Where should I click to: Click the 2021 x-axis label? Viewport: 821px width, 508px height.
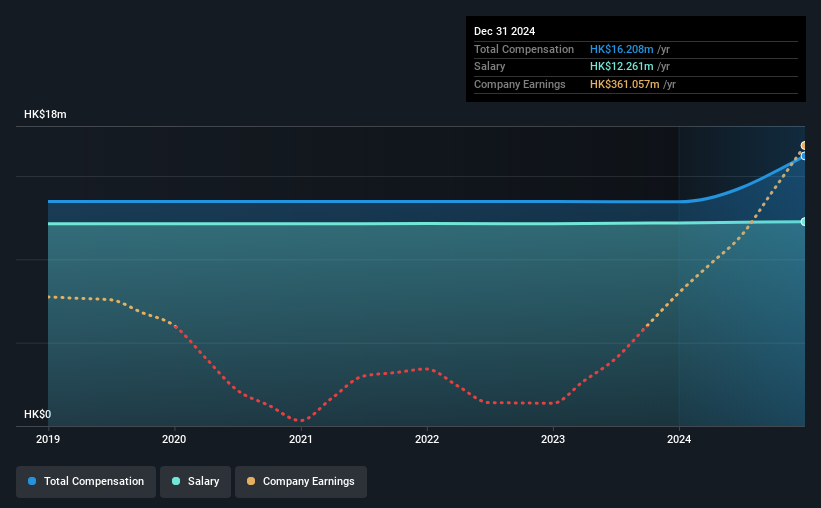pyautogui.click(x=301, y=439)
